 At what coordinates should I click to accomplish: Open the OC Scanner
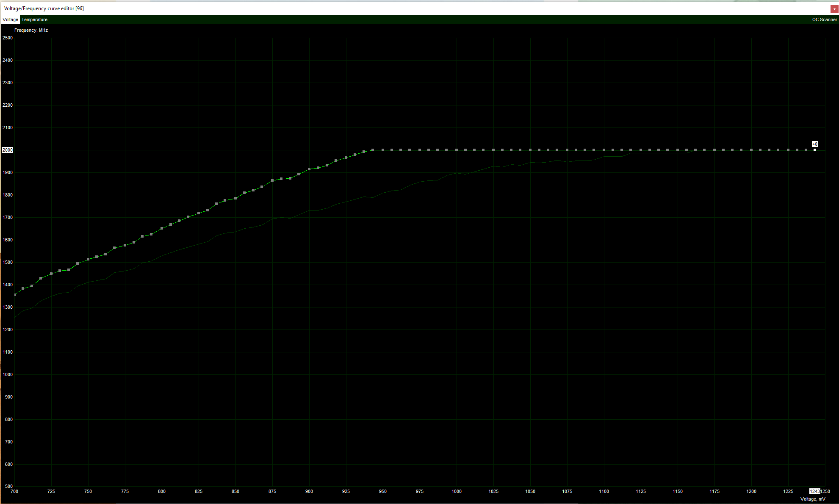coord(824,19)
